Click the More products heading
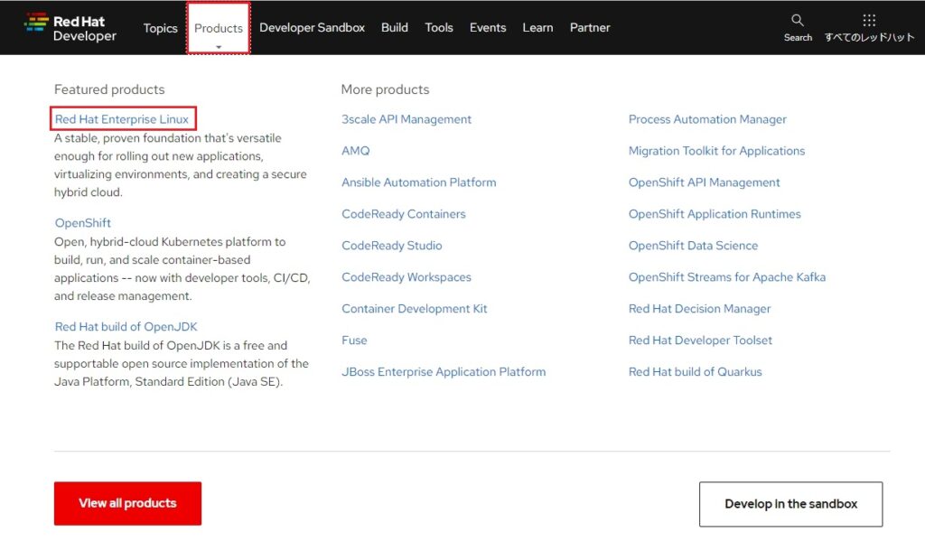Screen dimensions: 925x560 [x=385, y=89]
